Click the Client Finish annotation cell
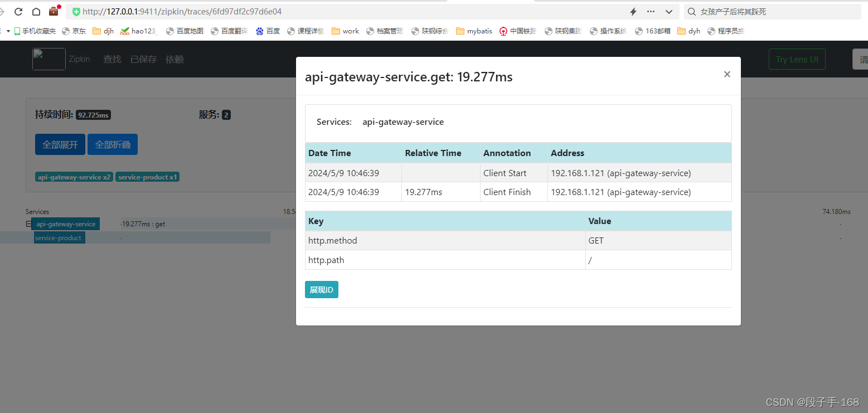This screenshot has height=413, width=868. [x=514, y=192]
